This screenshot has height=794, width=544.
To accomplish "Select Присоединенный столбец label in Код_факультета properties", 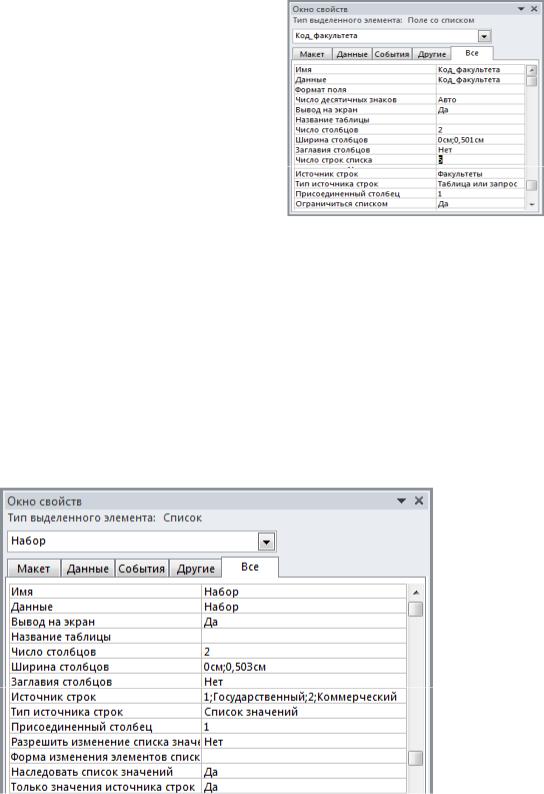I will pyautogui.click(x=347, y=194).
